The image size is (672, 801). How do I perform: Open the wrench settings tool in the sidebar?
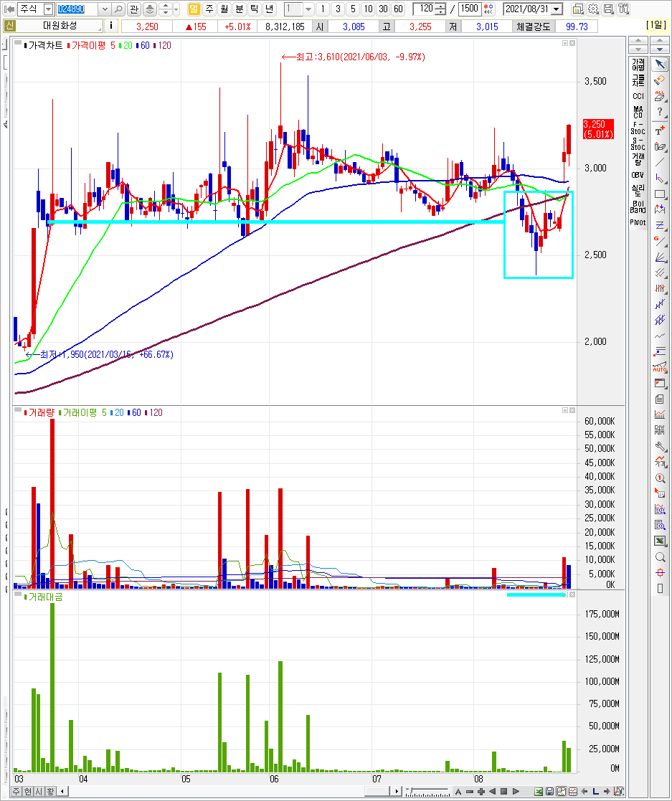[660, 446]
